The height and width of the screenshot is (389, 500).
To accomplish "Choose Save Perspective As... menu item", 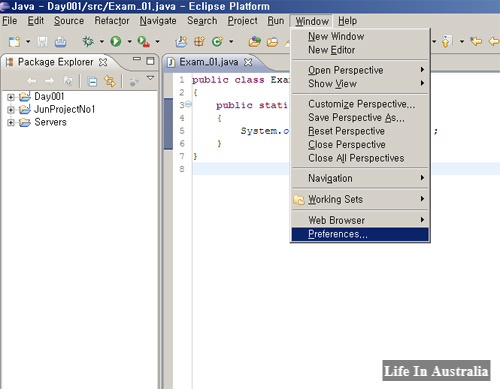I will tap(360, 118).
